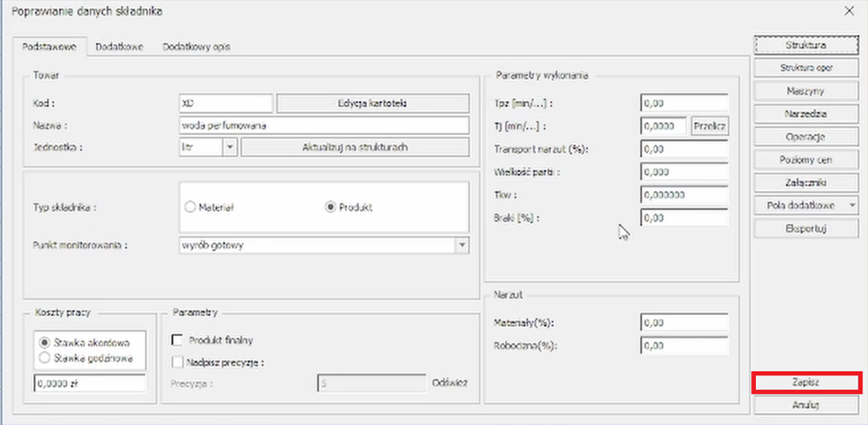Focus the Wielkość partii input field
Image resolution: width=868 pixels, height=425 pixels.
[684, 172]
